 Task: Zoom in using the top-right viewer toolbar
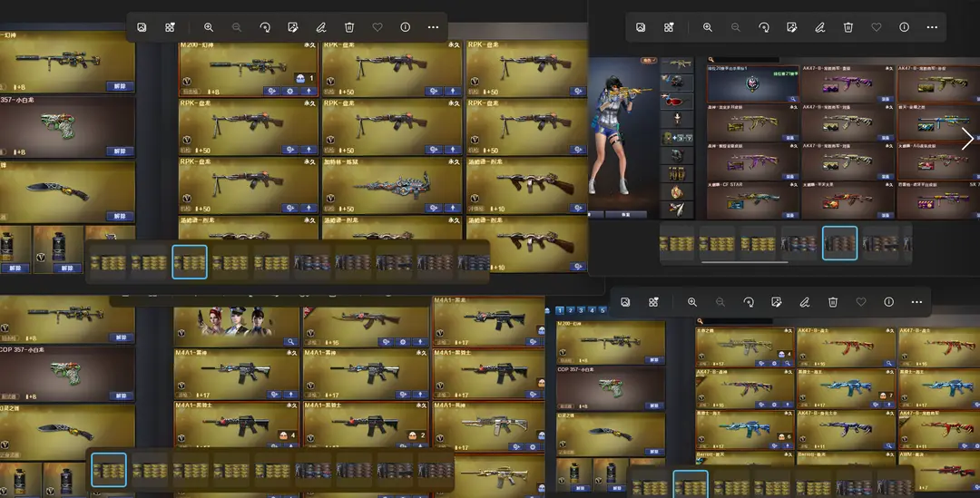708,27
